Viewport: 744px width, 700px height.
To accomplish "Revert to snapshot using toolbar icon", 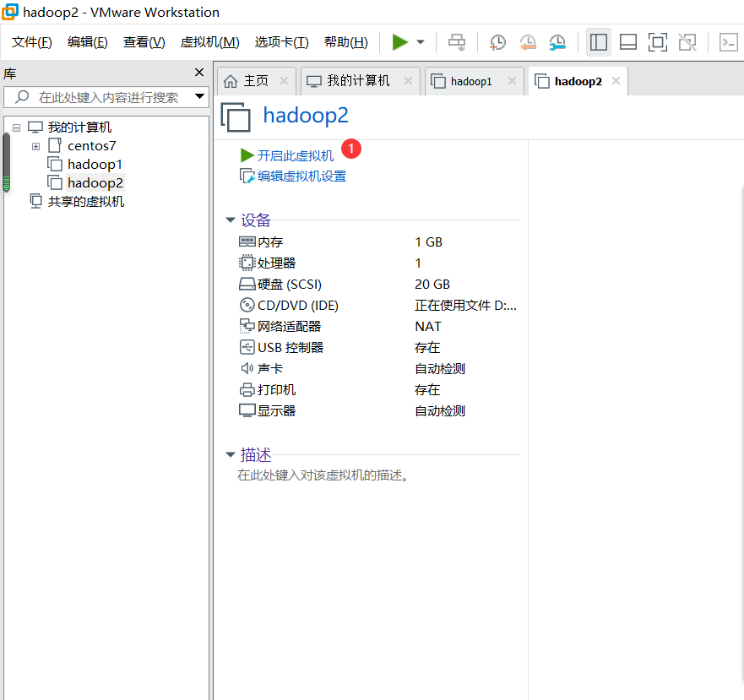I will pos(527,42).
